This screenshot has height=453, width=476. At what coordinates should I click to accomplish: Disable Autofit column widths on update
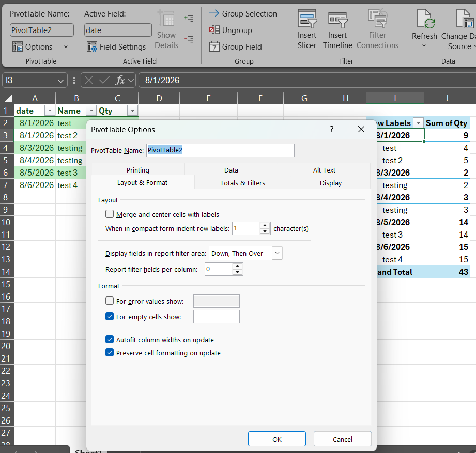click(110, 339)
